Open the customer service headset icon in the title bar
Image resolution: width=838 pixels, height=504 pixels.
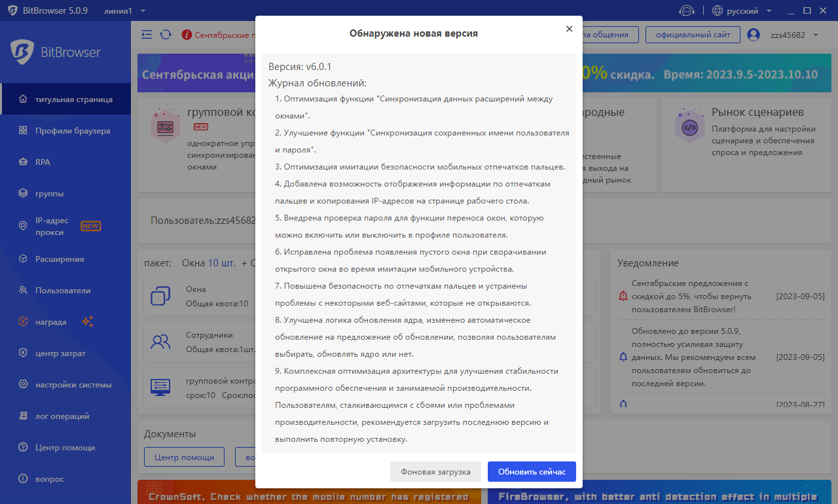(x=686, y=10)
